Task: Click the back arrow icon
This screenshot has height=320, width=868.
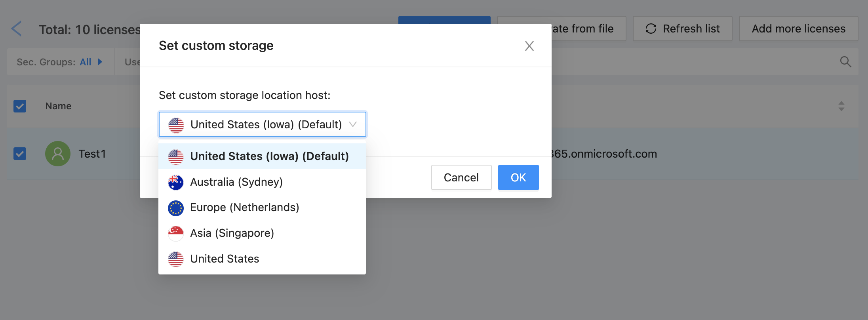Action: pos(17,29)
